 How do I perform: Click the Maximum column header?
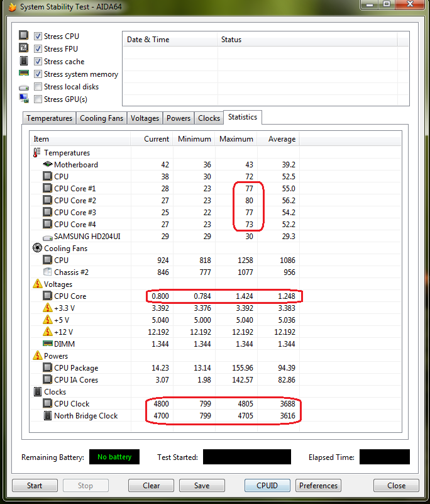point(236,139)
